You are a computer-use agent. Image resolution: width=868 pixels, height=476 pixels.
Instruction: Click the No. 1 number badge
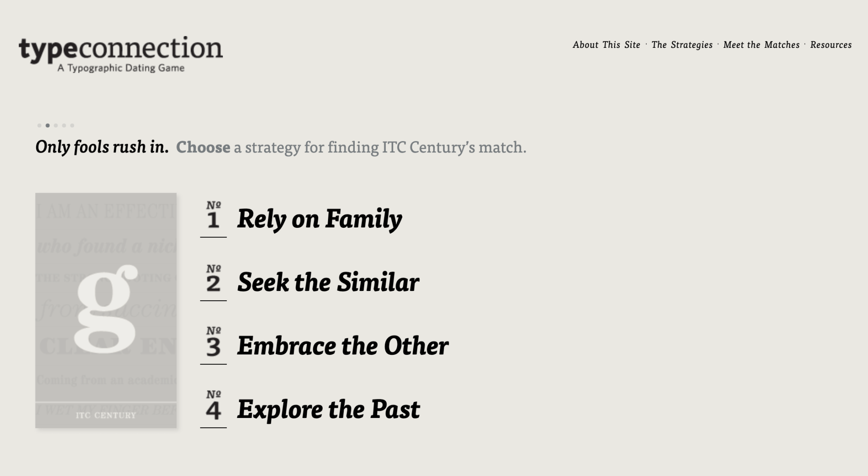click(x=213, y=216)
